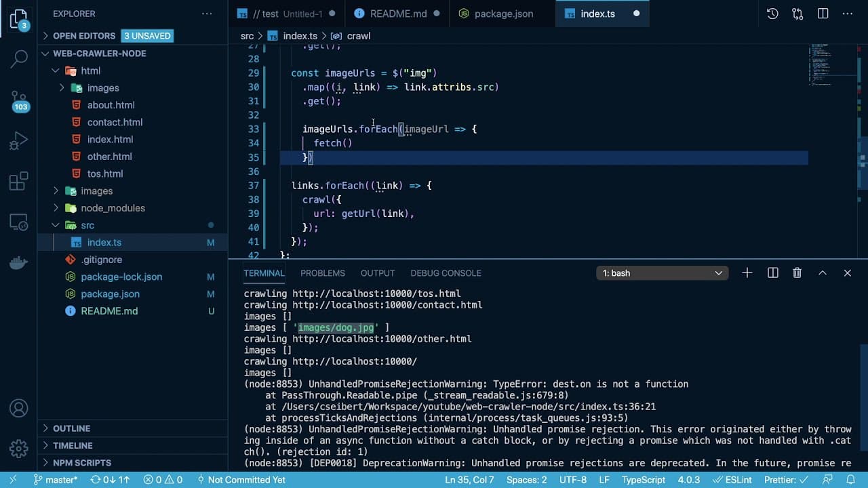Screen dimensions: 868x488
Task: Open Source Control view with 103 badge
Action: [x=19, y=100]
